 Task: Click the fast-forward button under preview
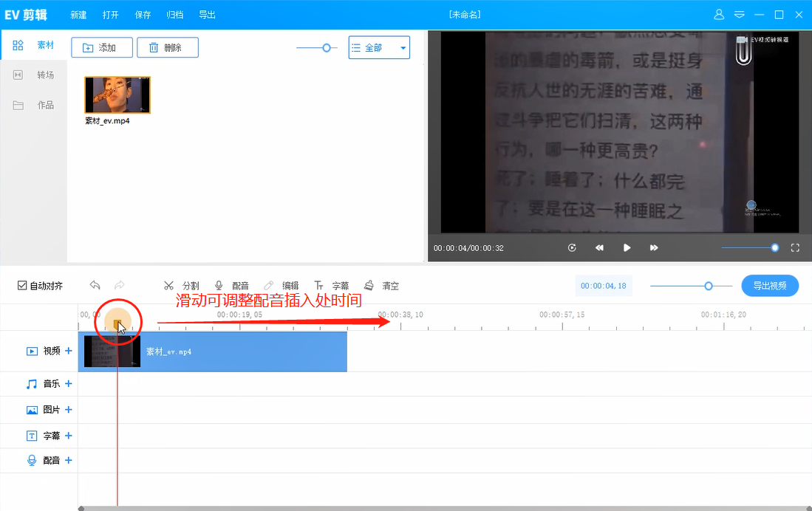(654, 248)
